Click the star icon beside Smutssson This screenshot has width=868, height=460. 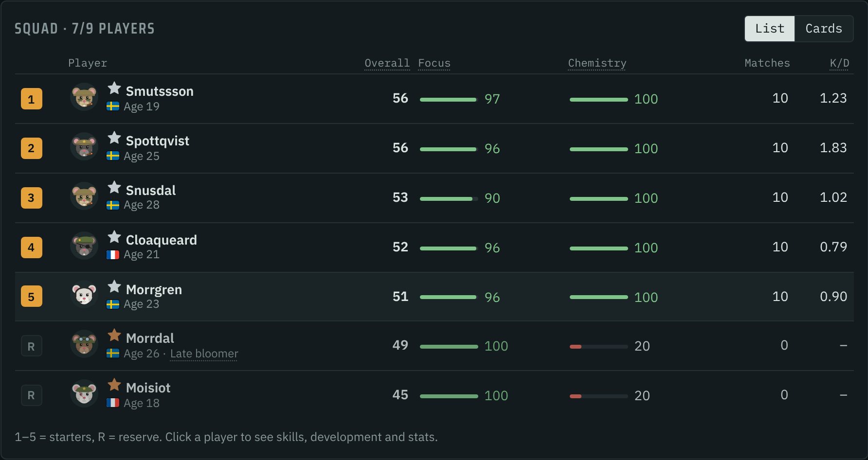pyautogui.click(x=114, y=88)
